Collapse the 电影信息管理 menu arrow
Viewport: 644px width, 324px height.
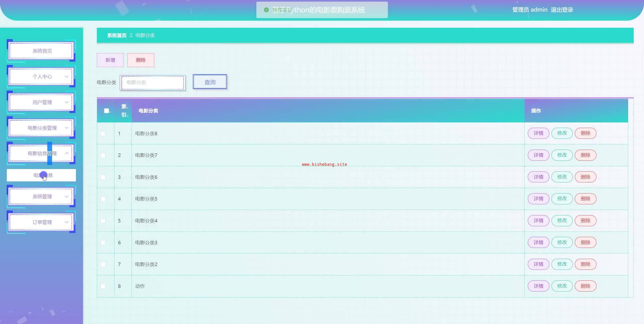click(66, 153)
